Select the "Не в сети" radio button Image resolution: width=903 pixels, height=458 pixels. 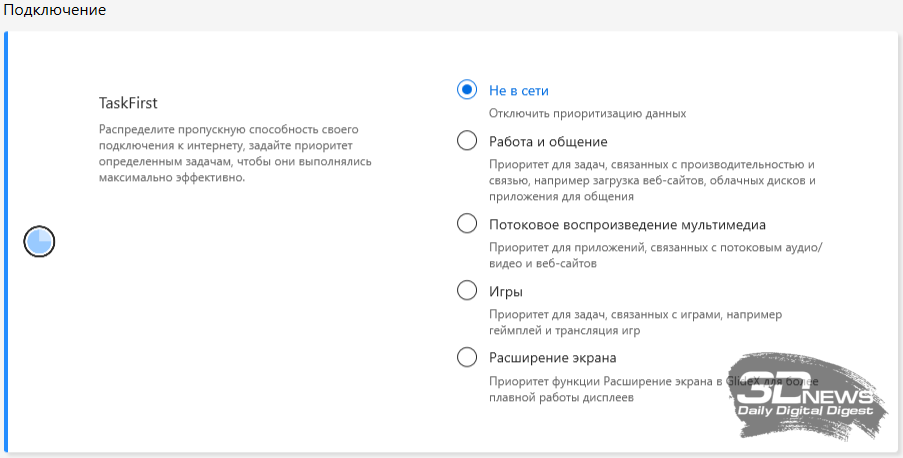pyautogui.click(x=467, y=90)
